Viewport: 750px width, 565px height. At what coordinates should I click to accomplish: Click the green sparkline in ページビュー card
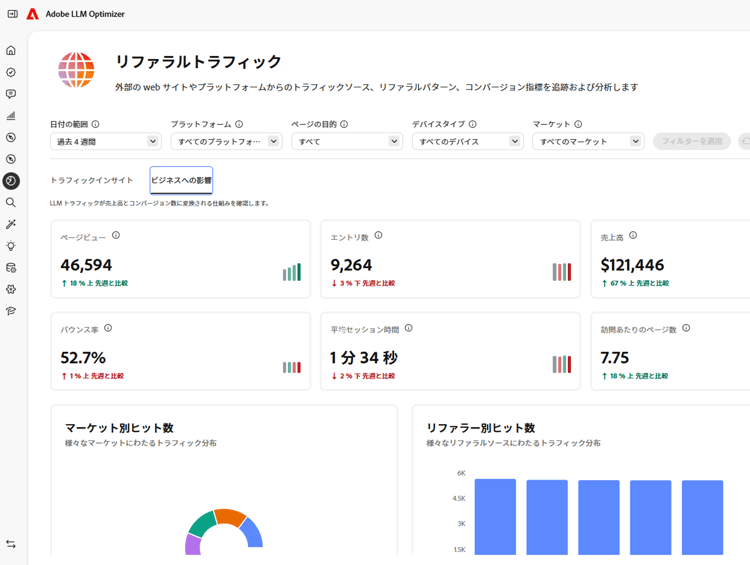(x=292, y=272)
